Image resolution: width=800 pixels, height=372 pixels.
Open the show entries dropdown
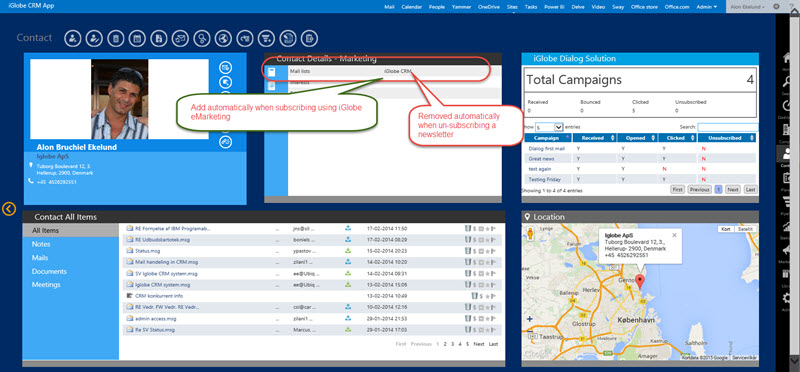(548, 127)
